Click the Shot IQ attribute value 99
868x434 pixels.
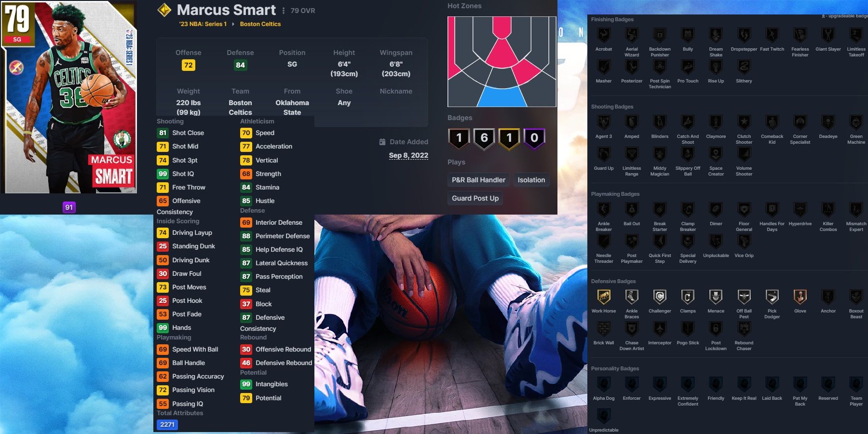tap(163, 174)
